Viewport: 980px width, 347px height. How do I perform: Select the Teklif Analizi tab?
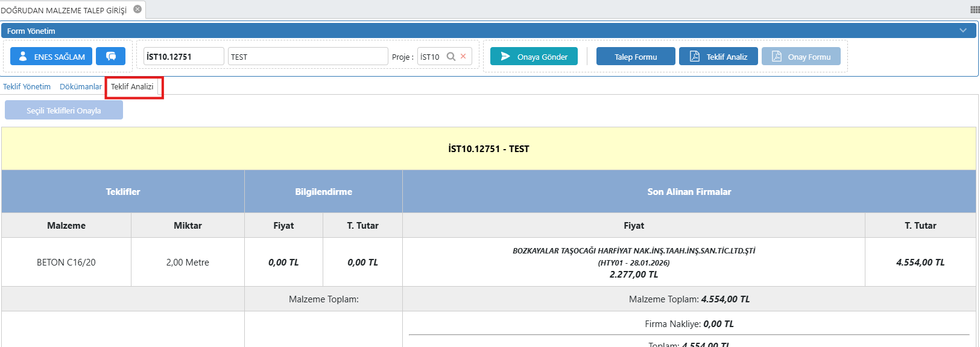[x=132, y=87]
